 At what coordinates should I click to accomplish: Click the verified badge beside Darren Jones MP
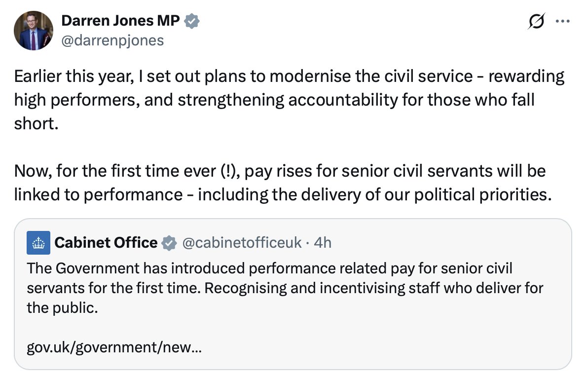click(191, 21)
